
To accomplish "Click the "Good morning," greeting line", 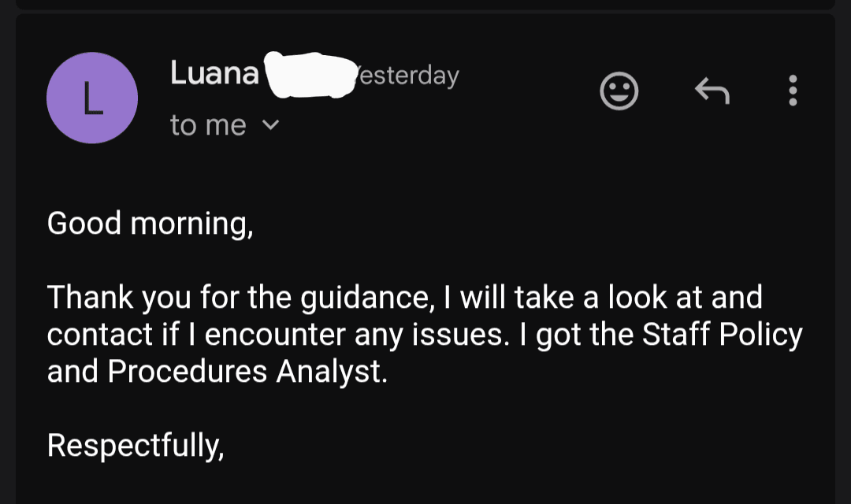I will click(x=151, y=224).
